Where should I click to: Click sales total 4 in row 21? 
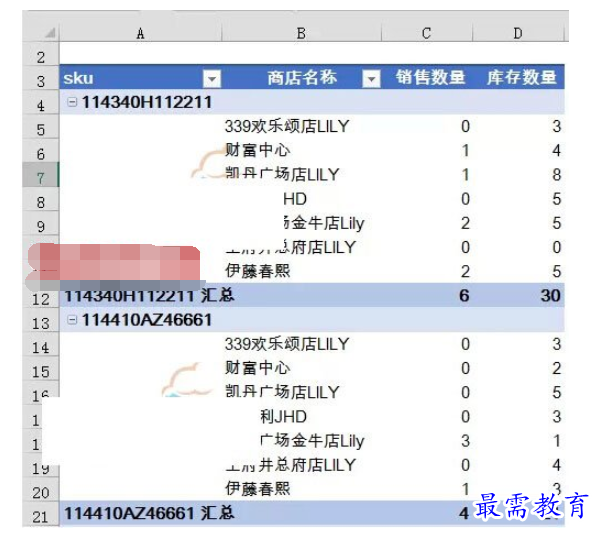click(x=464, y=513)
